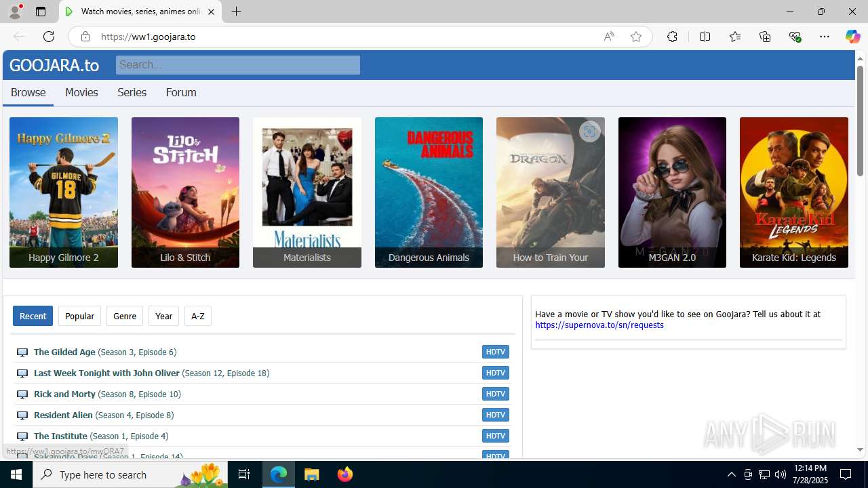
Task: Open M3GAN 2.0 poster
Action: point(672,192)
